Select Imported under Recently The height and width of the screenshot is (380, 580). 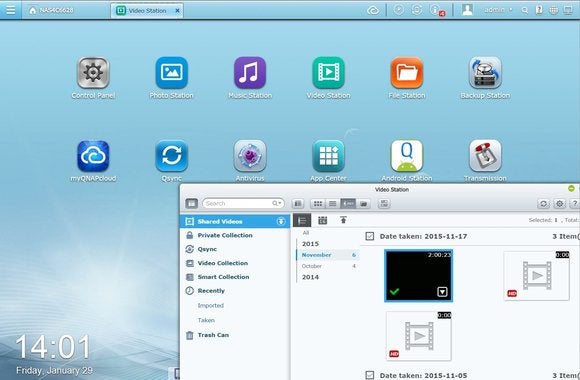(210, 306)
